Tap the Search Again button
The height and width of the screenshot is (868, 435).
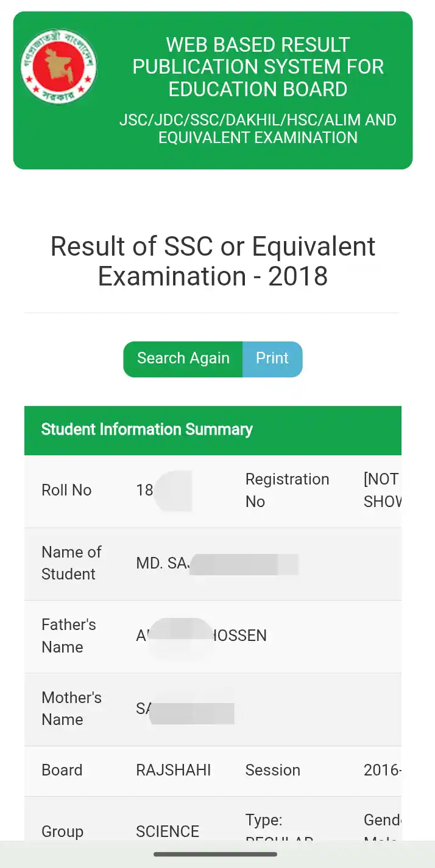tap(183, 359)
